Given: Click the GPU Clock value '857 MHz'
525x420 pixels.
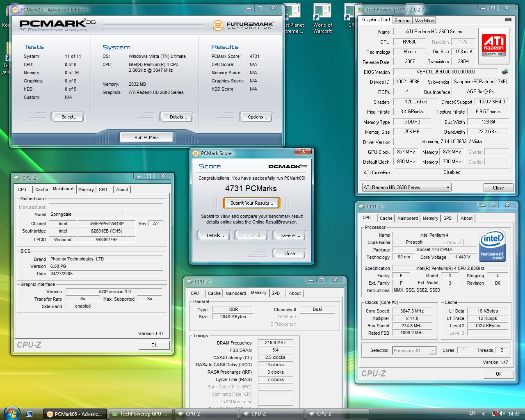Looking at the screenshot, I should [x=406, y=152].
